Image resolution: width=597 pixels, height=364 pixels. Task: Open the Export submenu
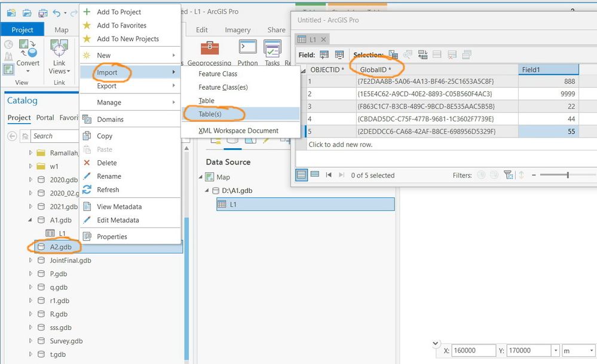[130, 85]
